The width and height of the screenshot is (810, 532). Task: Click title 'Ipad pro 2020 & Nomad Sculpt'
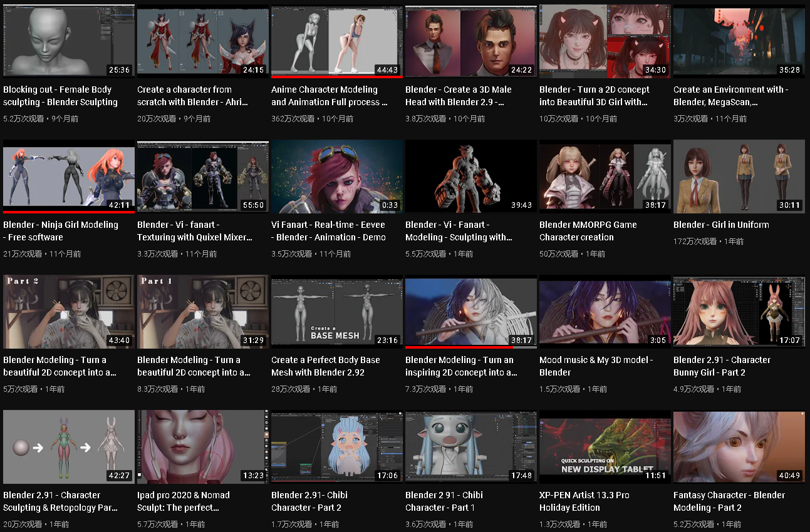click(x=184, y=501)
